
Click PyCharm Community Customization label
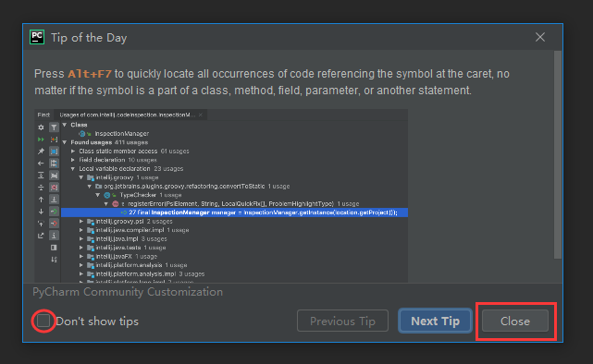(128, 292)
